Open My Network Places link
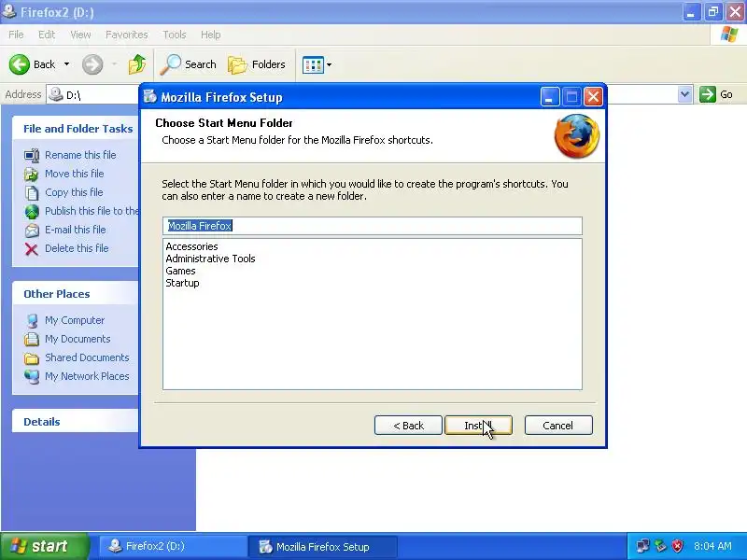This screenshot has width=747, height=560. (x=87, y=376)
